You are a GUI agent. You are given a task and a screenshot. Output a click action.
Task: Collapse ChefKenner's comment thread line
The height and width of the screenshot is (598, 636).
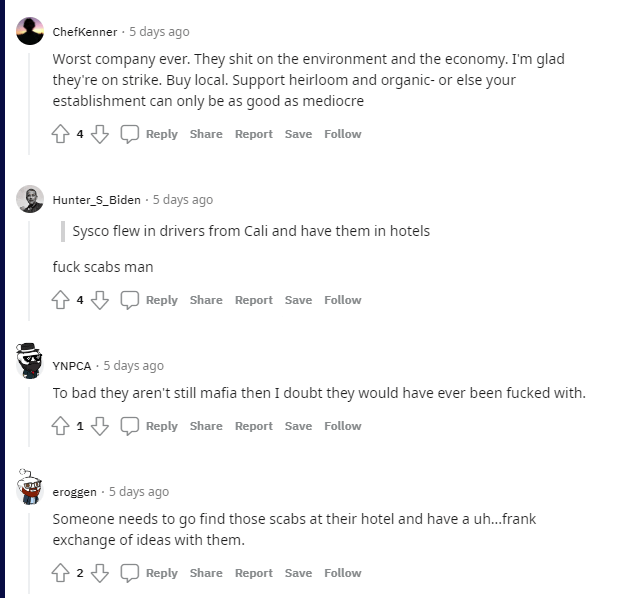coord(30,100)
